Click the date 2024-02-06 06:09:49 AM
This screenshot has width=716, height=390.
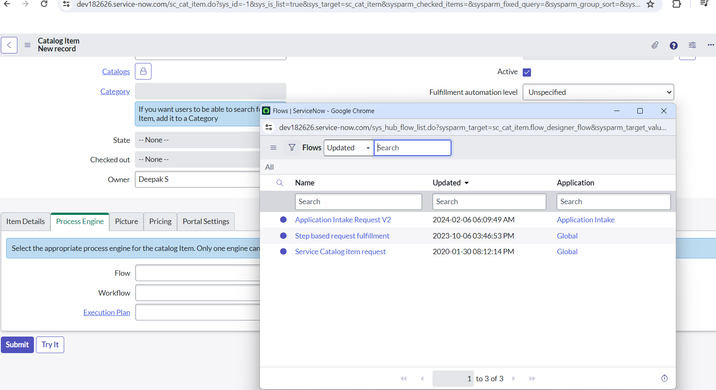point(474,220)
